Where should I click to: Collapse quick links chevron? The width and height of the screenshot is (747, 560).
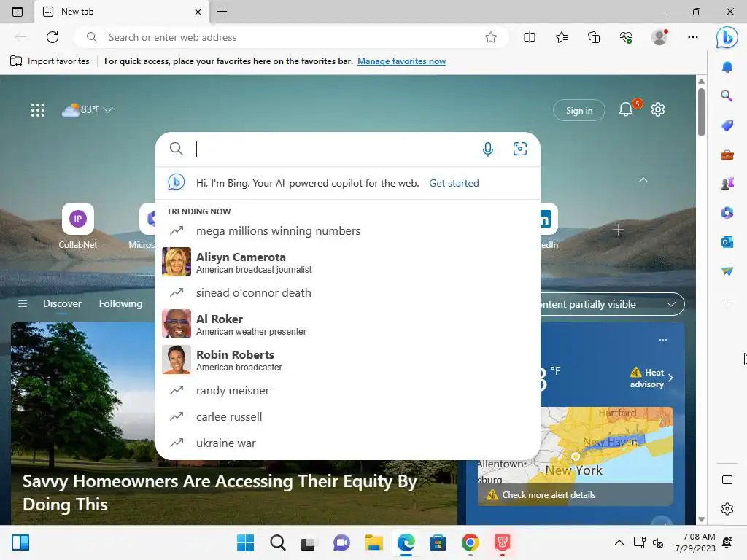(643, 180)
